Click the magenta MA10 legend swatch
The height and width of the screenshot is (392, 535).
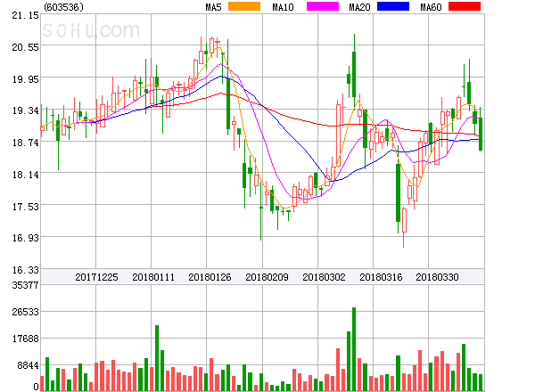click(323, 6)
